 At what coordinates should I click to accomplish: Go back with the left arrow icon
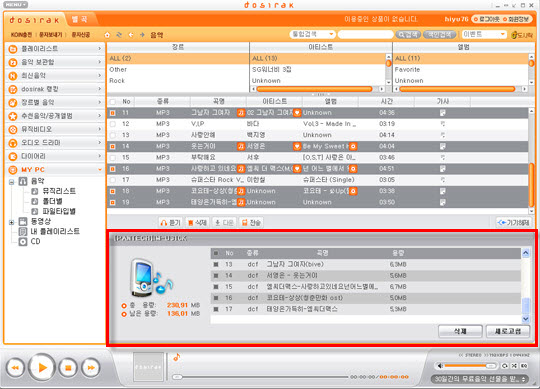click(x=131, y=35)
